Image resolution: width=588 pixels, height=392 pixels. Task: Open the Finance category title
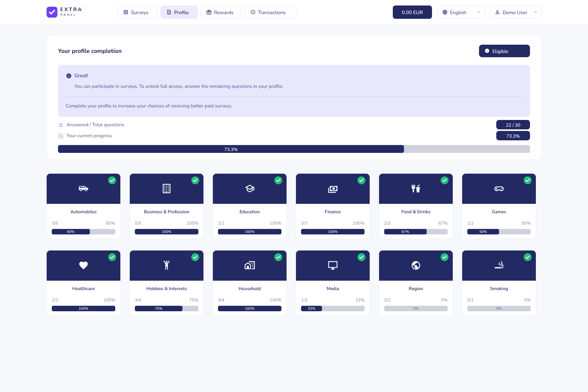click(x=333, y=212)
